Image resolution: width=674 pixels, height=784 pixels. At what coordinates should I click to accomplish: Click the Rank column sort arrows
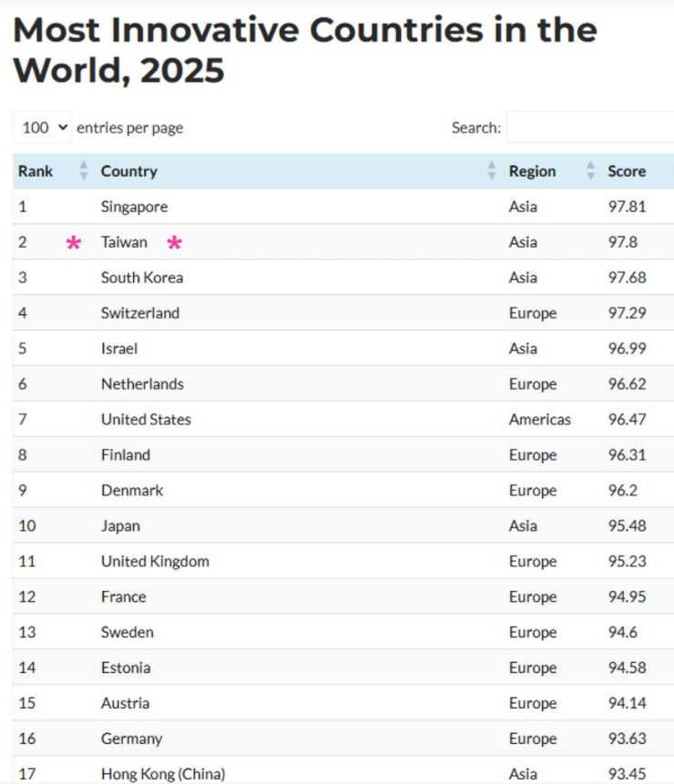[x=84, y=170]
